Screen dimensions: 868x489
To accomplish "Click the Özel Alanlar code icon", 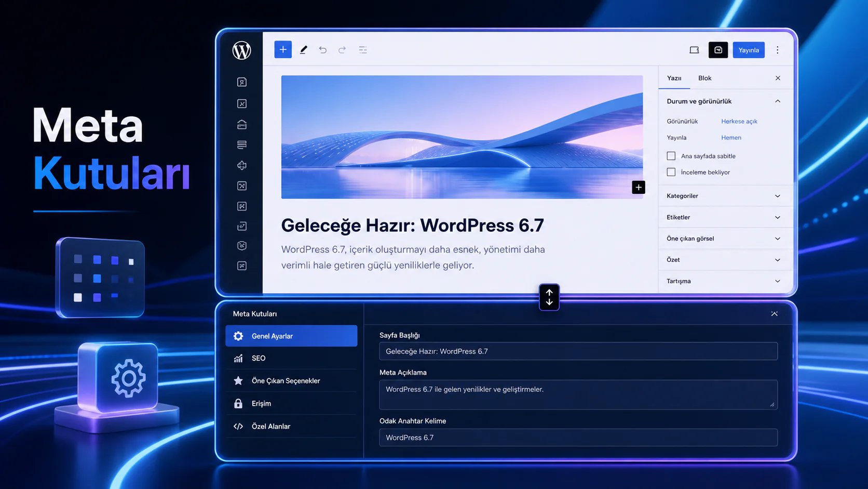I will tap(238, 426).
